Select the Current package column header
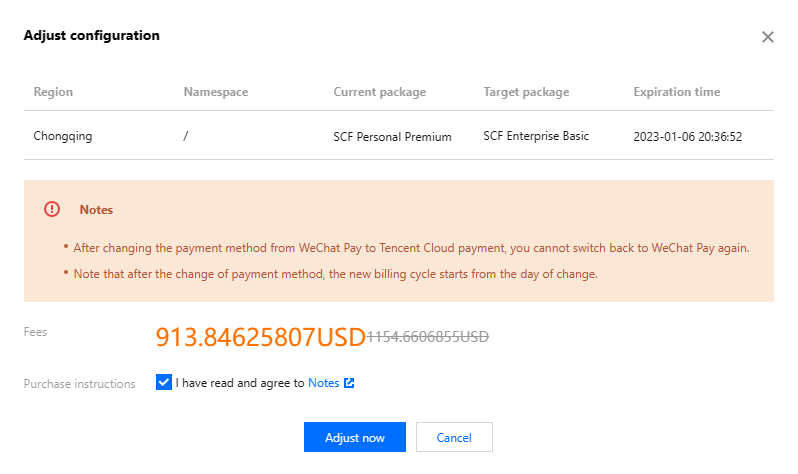Screen dimensions: 798x474 pos(379,92)
